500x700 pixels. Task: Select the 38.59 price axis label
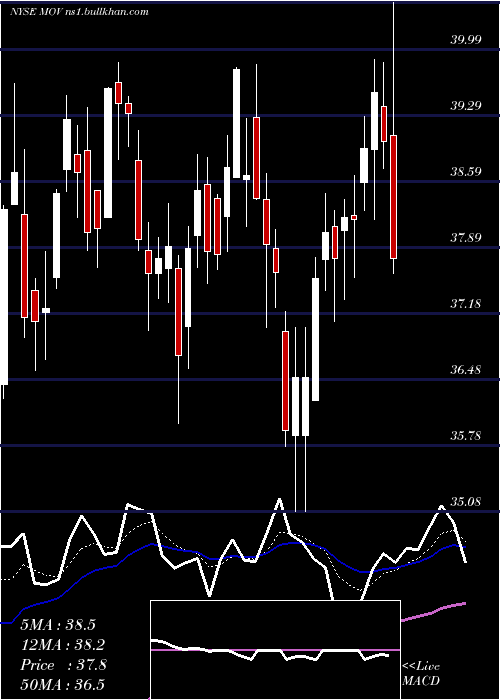pyautogui.click(x=466, y=171)
